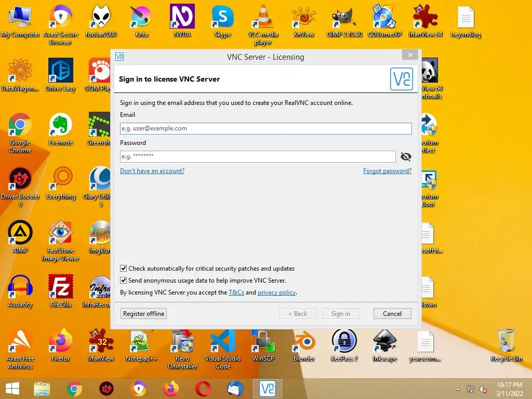Select the foobar2000 desktop icon
Screen dimensions: 532x399
[101, 21]
